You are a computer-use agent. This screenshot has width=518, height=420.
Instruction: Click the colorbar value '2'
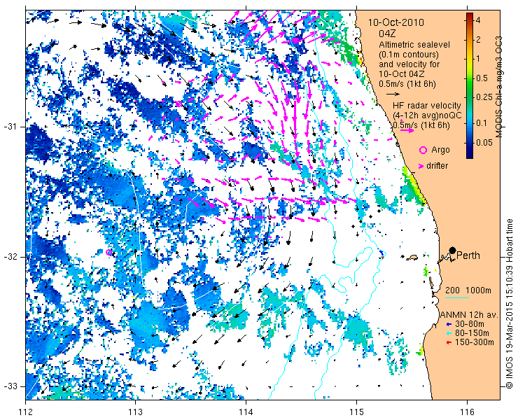477,40
